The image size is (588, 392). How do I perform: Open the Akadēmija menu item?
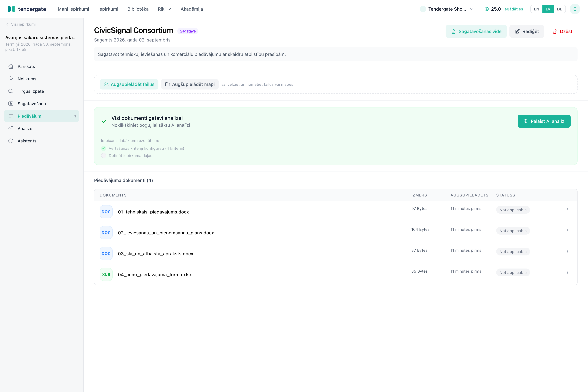(192, 9)
